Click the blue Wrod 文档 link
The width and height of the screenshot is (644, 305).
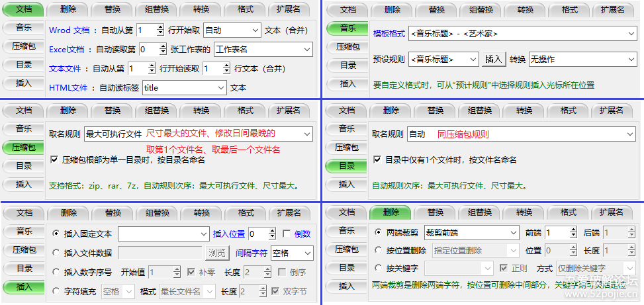[x=69, y=30]
